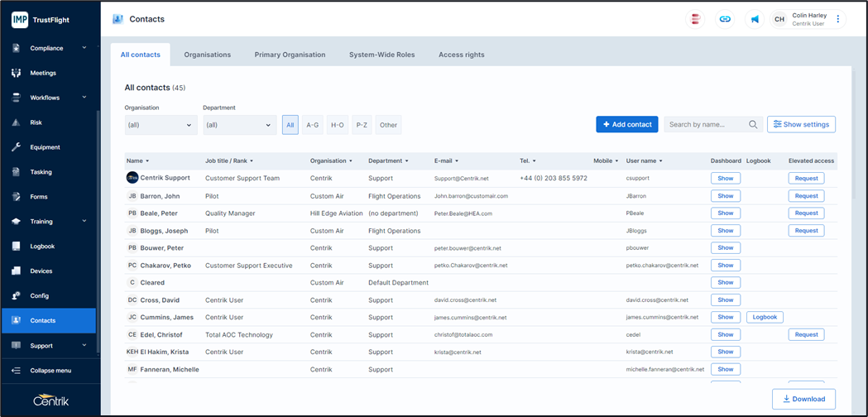Screen dimensions: 868x417
Task: Click the search magnifier icon
Action: [753, 125]
